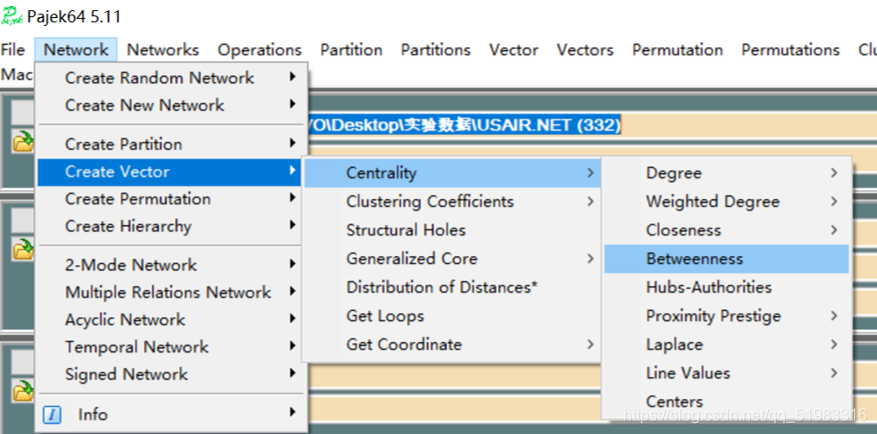877x434 pixels.
Task: Choose the Centers command
Action: coord(727,402)
